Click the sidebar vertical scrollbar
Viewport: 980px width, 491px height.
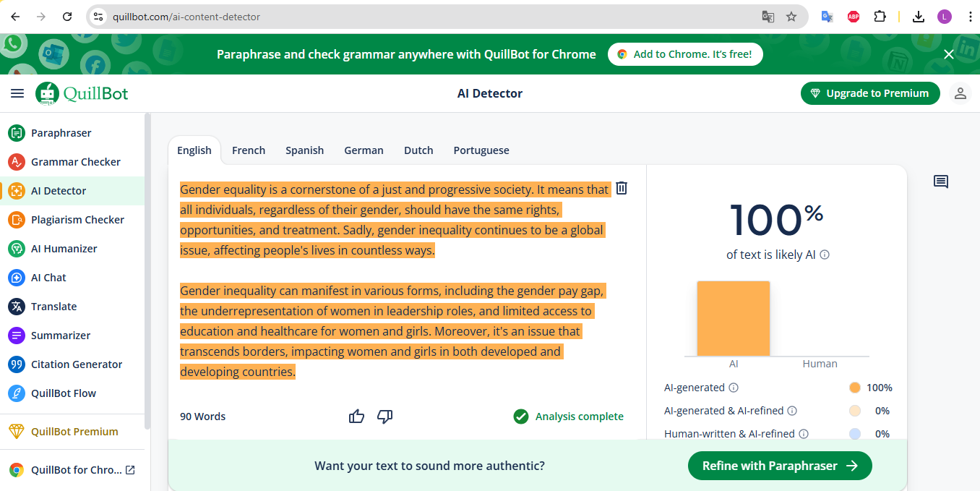point(147,271)
